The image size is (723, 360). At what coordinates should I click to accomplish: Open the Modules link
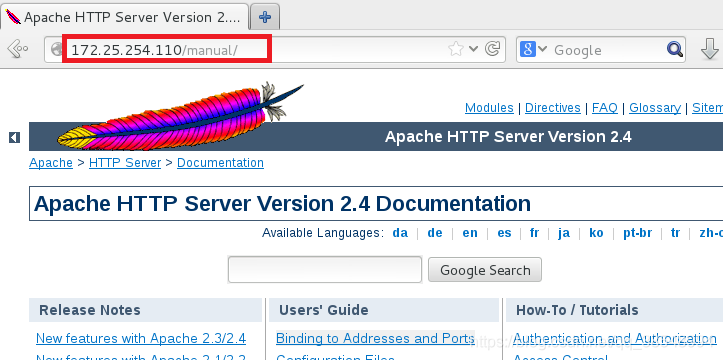(489, 108)
